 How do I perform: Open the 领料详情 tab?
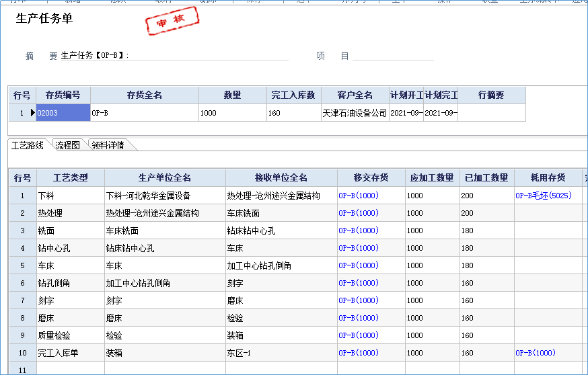point(108,144)
